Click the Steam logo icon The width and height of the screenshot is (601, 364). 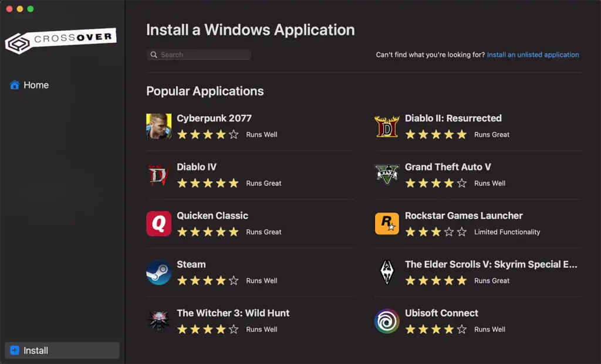pyautogui.click(x=158, y=272)
